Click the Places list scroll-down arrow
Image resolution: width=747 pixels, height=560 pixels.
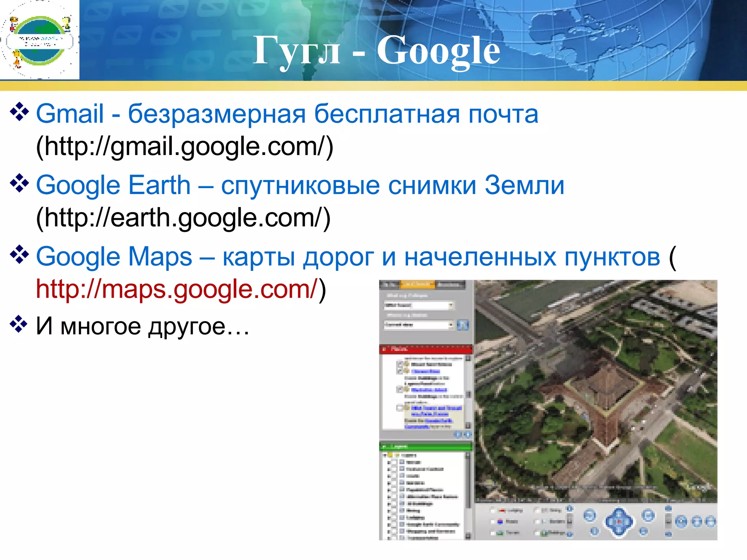468,425
